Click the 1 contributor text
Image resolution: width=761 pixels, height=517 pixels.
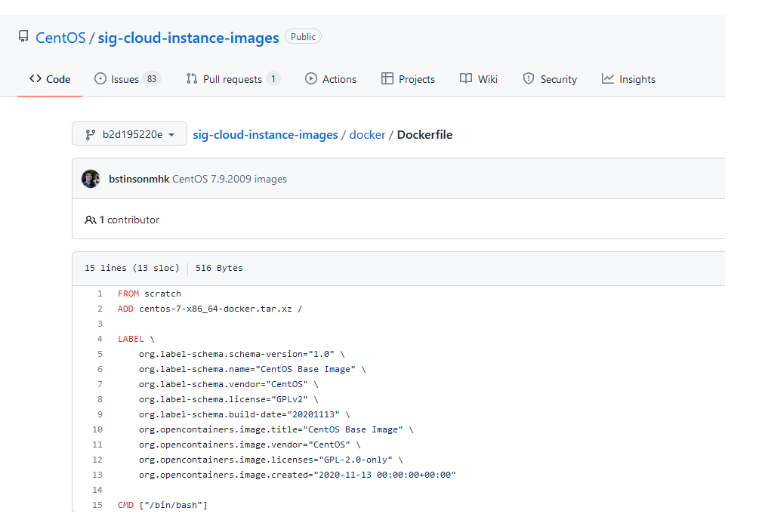pyautogui.click(x=129, y=220)
